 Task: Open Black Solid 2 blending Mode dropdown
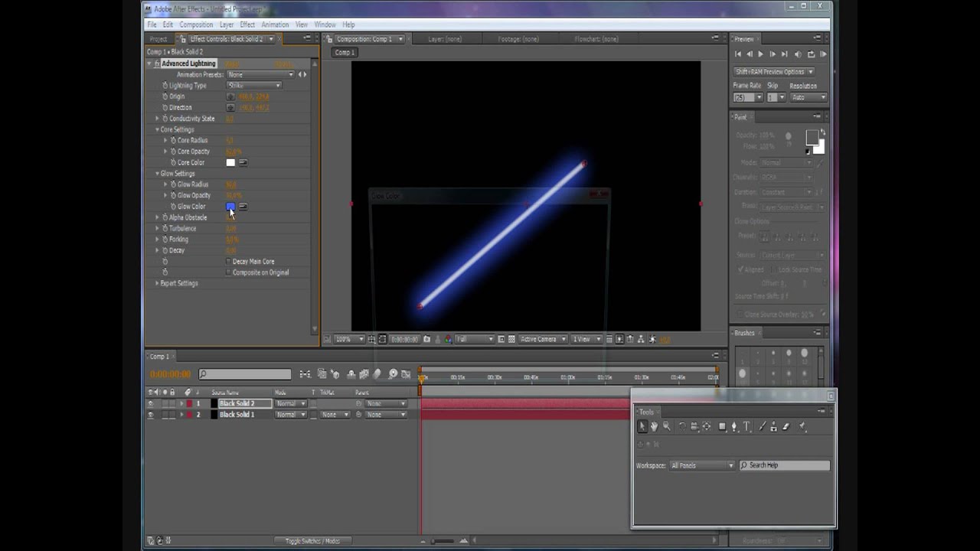pyautogui.click(x=290, y=403)
